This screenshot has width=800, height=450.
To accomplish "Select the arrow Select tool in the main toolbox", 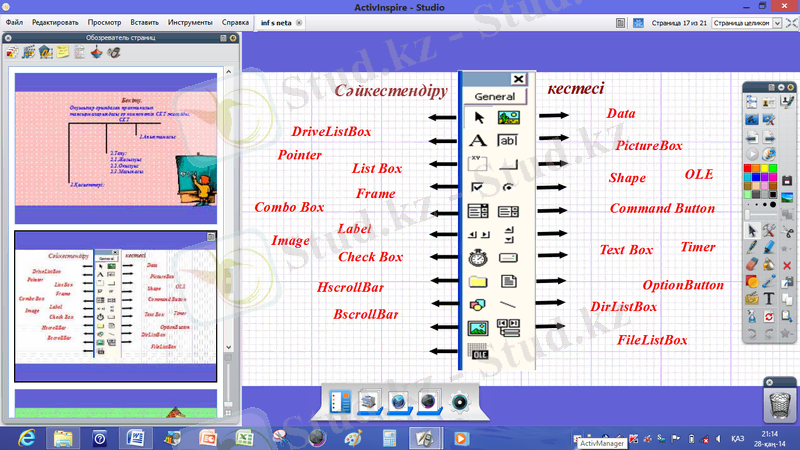I will click(x=752, y=231).
